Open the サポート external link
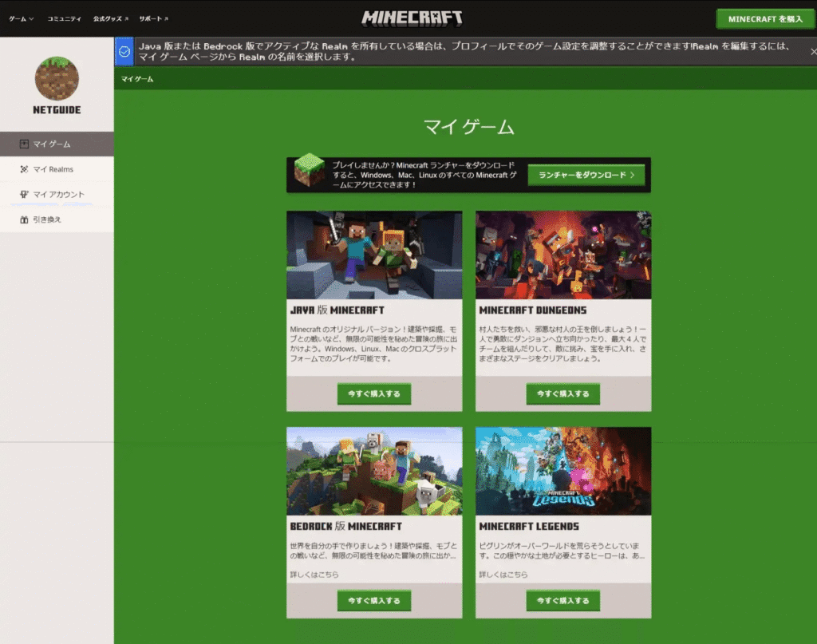Screen dimensions: 817x644 tap(153, 18)
